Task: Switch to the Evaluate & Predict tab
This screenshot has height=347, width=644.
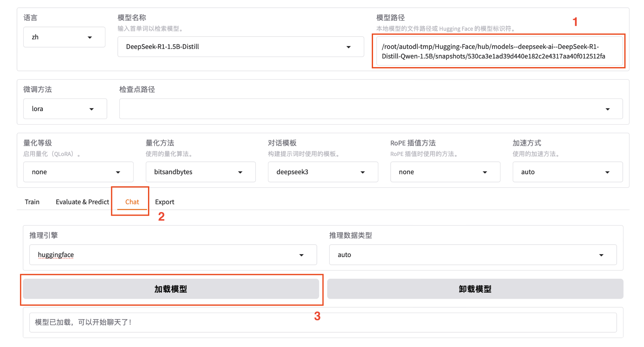Action: click(82, 202)
